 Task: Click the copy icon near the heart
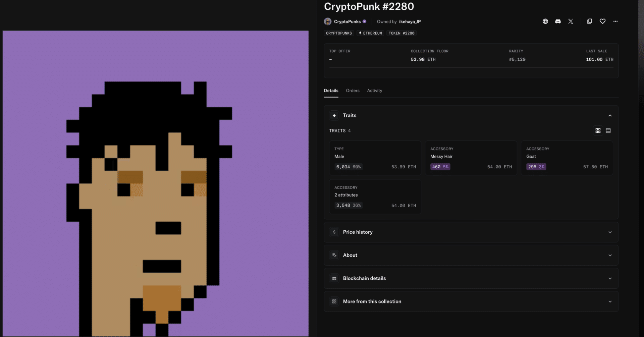coord(589,21)
